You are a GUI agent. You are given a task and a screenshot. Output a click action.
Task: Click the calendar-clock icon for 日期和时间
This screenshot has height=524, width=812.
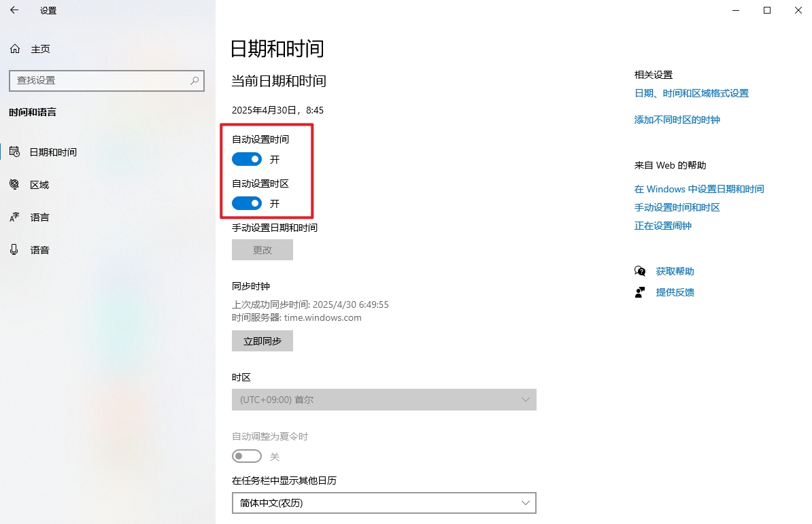click(14, 152)
